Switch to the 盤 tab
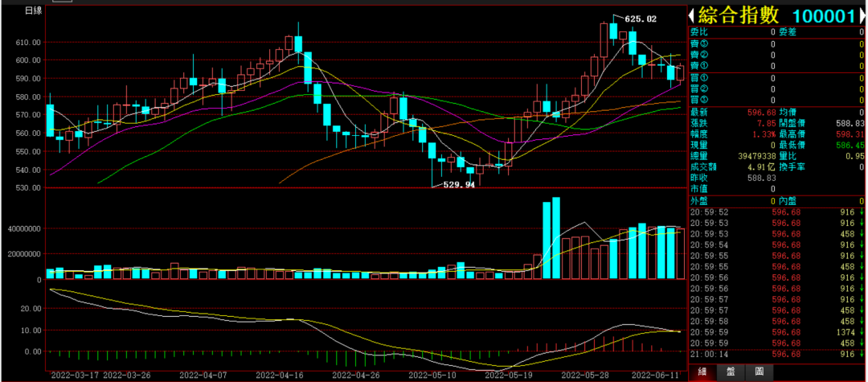The image size is (868, 382). click(x=731, y=372)
